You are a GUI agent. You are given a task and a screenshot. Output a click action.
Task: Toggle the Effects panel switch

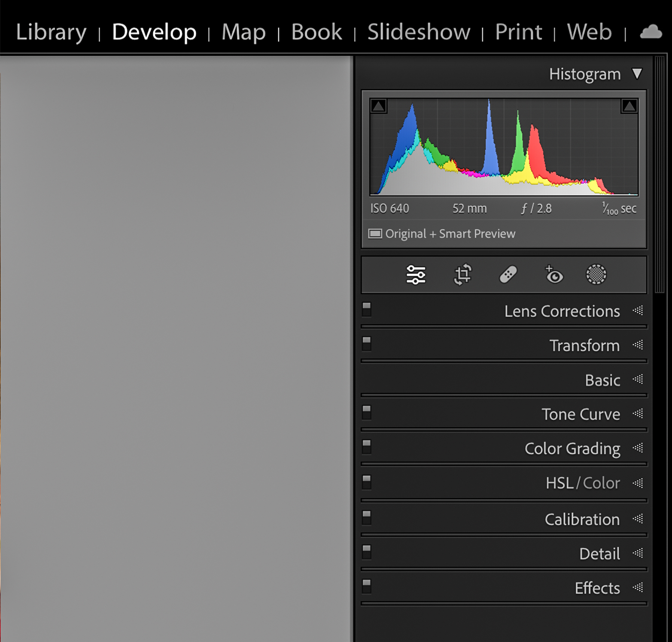[366, 586]
